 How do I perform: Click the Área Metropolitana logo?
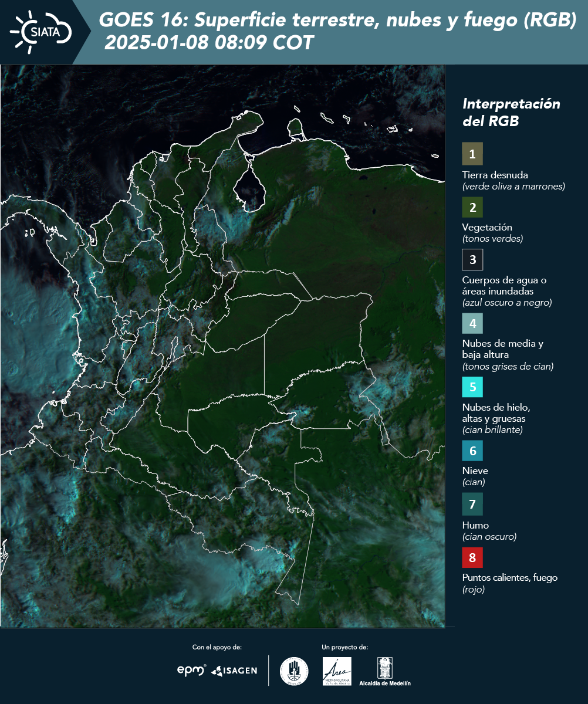[337, 671]
